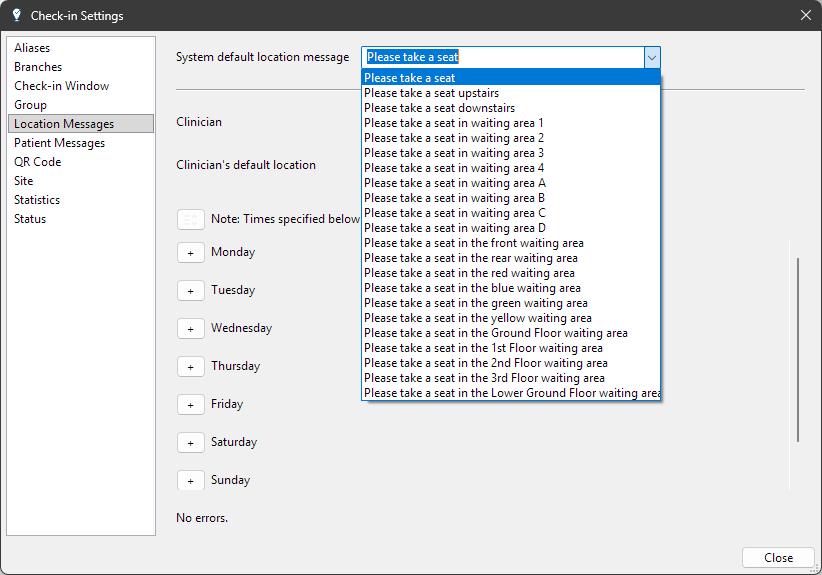Click the system default location message text field

pyautogui.click(x=502, y=58)
